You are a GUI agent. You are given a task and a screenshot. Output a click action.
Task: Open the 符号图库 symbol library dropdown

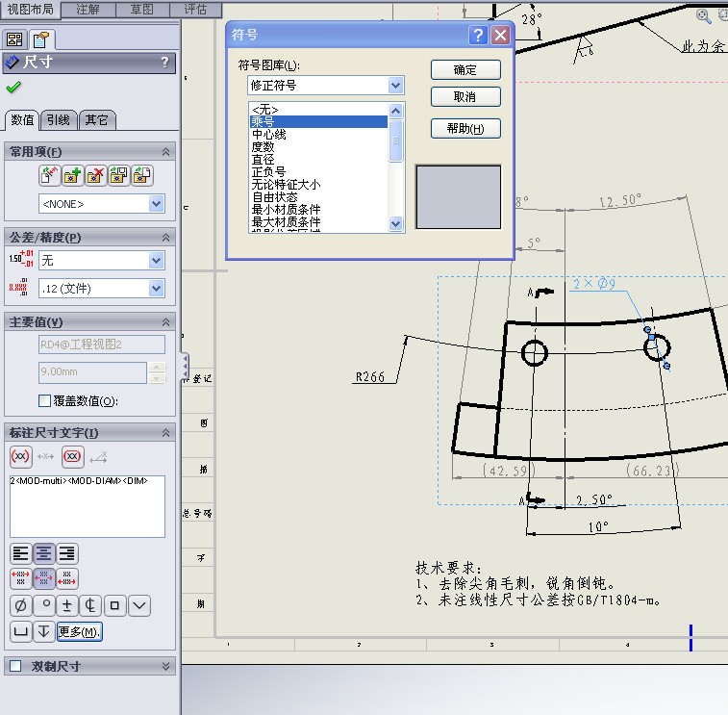(395, 85)
